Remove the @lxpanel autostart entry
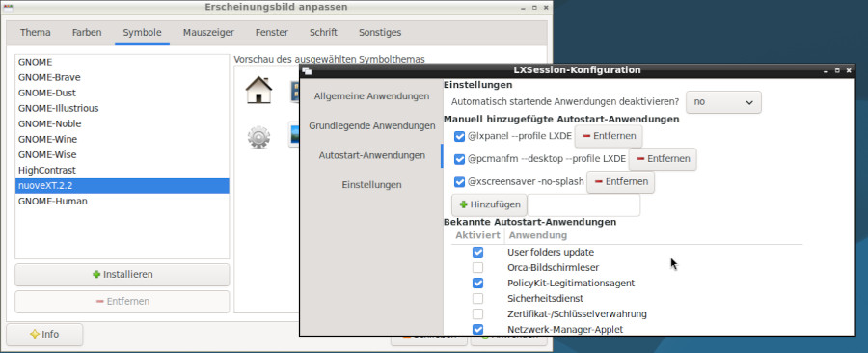Image resolution: width=868 pixels, height=353 pixels. (x=609, y=136)
